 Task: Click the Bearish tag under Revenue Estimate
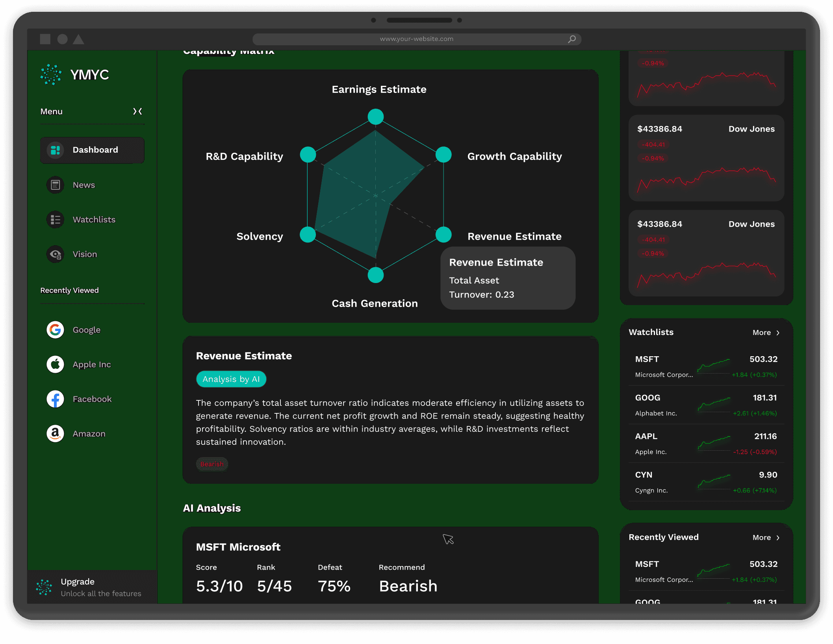pyautogui.click(x=212, y=464)
